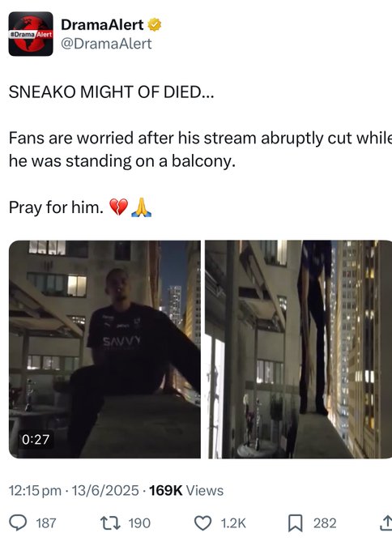Bookmark the post with bookmark icon
Viewport: 392px width, 550px height.
point(296,523)
